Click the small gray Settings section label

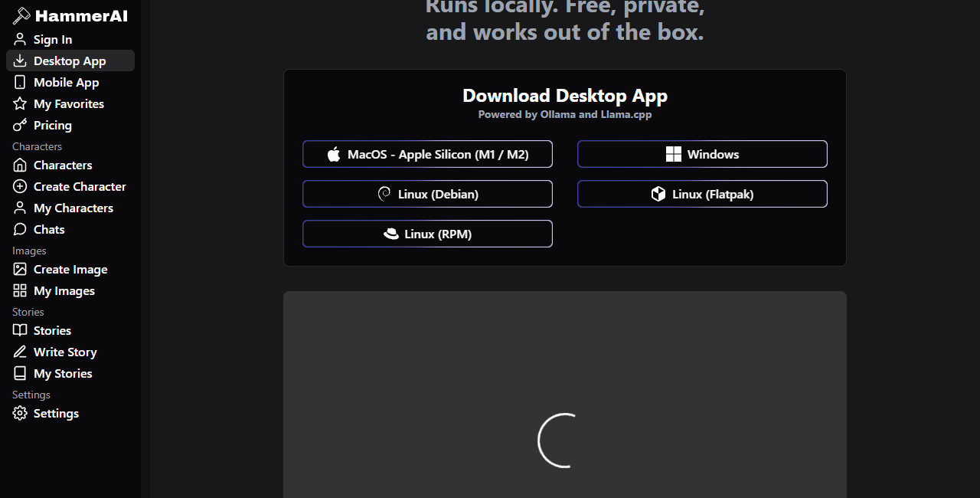tap(31, 395)
